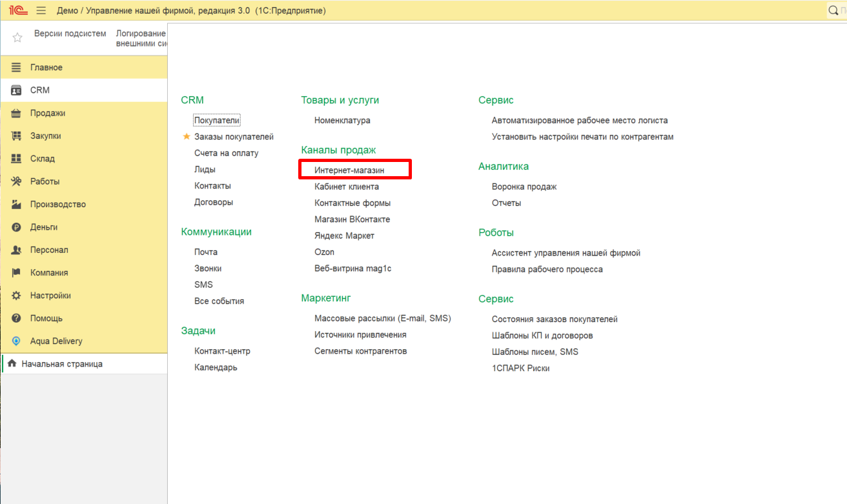Viewport: 847px width, 504px height.
Task: Open Шаблоны писем, SMS
Action: (535, 352)
